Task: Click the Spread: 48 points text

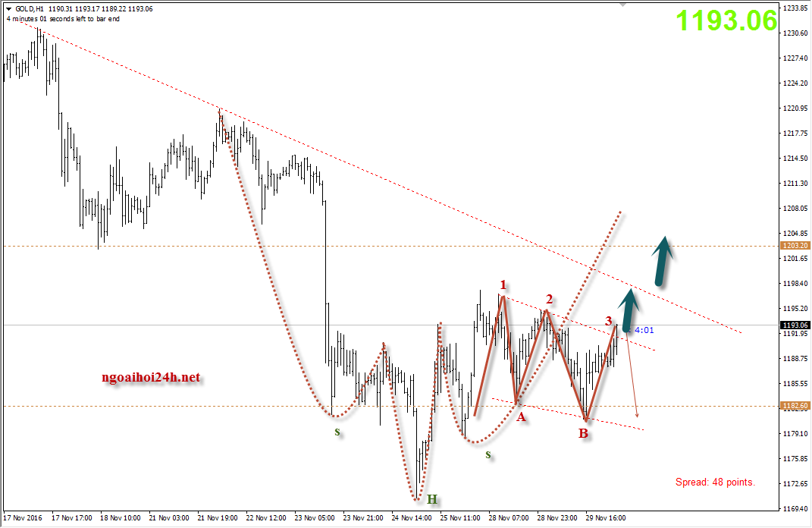Action: point(715,482)
